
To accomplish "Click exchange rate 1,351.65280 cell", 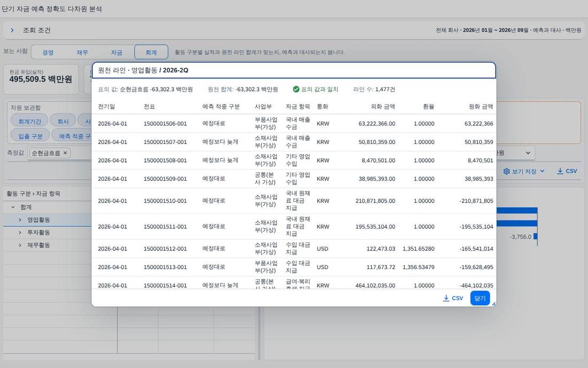I will [x=419, y=249].
